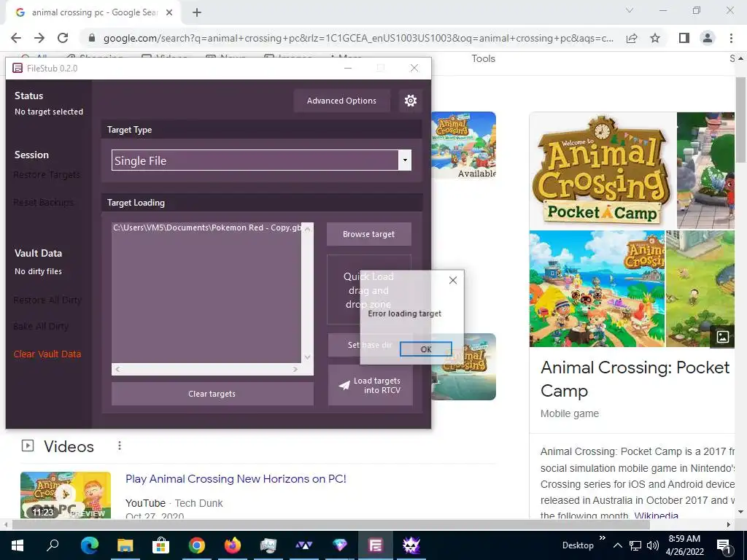
Task: Click the share page icon in address bar
Action: [x=632, y=38]
